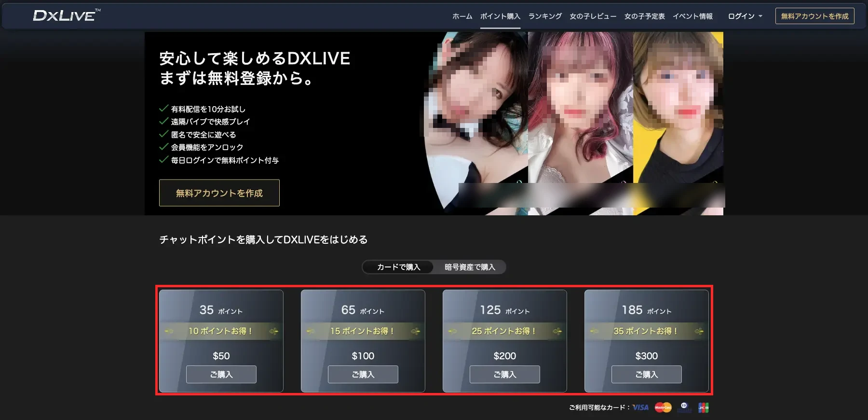
Task: Go to the ランキング page
Action: pyautogui.click(x=545, y=16)
